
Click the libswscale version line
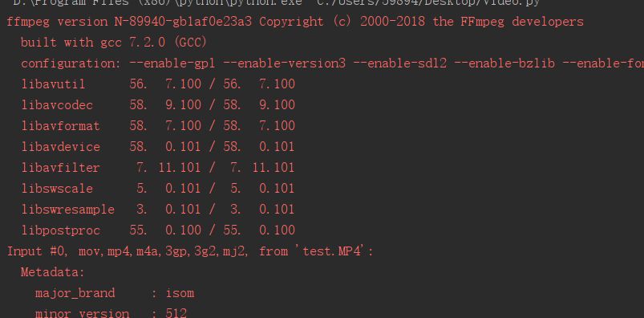(x=158, y=189)
